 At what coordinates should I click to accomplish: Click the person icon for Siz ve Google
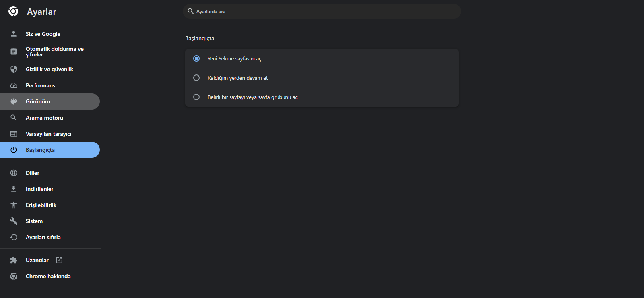point(14,34)
